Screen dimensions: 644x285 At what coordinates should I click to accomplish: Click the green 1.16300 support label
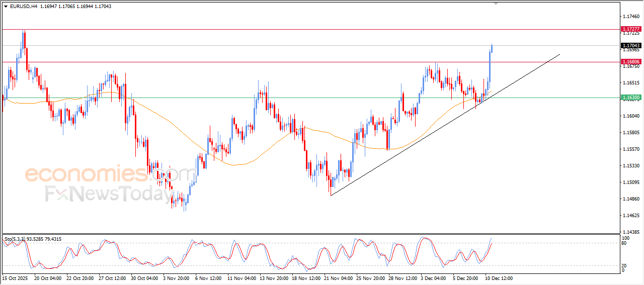click(631, 98)
